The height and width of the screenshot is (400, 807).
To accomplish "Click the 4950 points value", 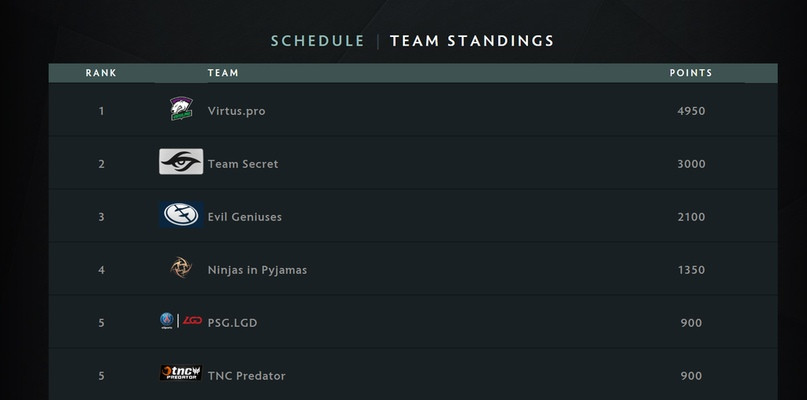I will [691, 111].
